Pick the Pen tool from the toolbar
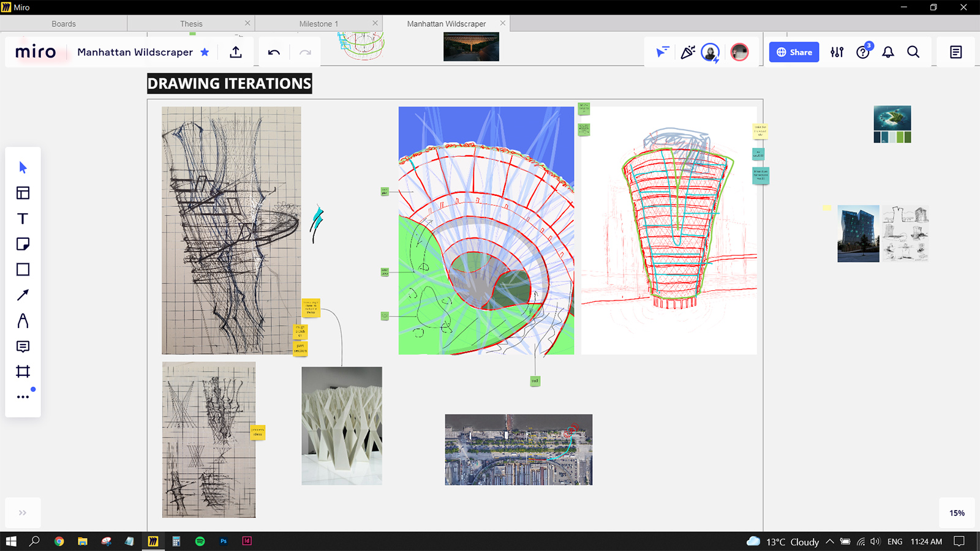The height and width of the screenshot is (551, 980). tap(23, 321)
